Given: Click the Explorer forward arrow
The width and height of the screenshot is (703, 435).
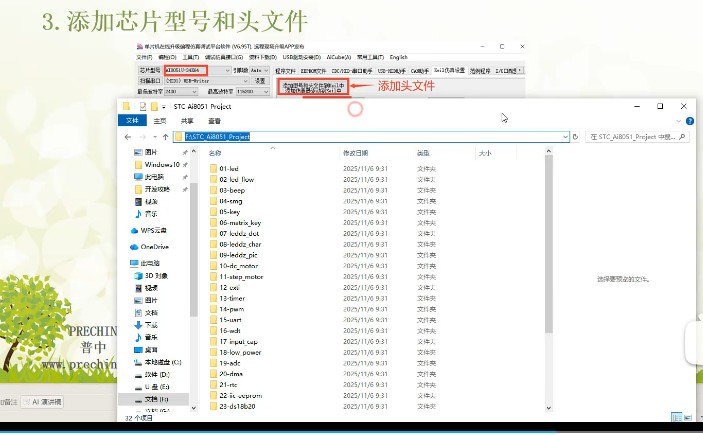Looking at the screenshot, I should (x=143, y=137).
